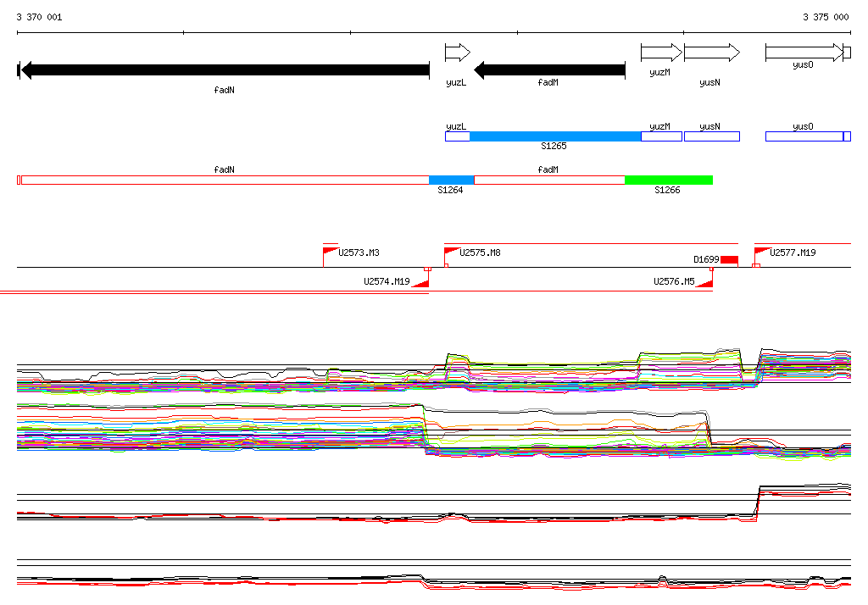Click the U2576.M5 promoter flag
Viewport: 868px width, 605px height.
704,283
